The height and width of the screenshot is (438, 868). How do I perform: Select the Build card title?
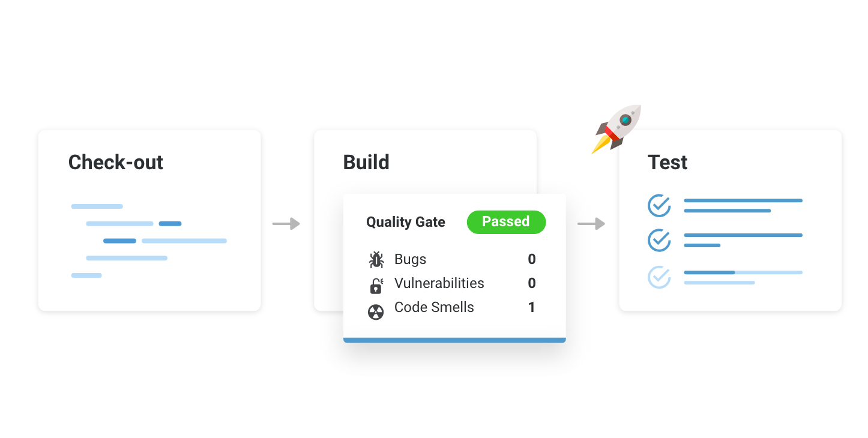point(366,163)
